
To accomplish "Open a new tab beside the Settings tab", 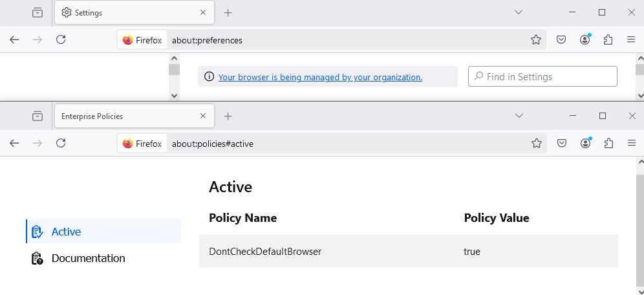I will [x=228, y=12].
